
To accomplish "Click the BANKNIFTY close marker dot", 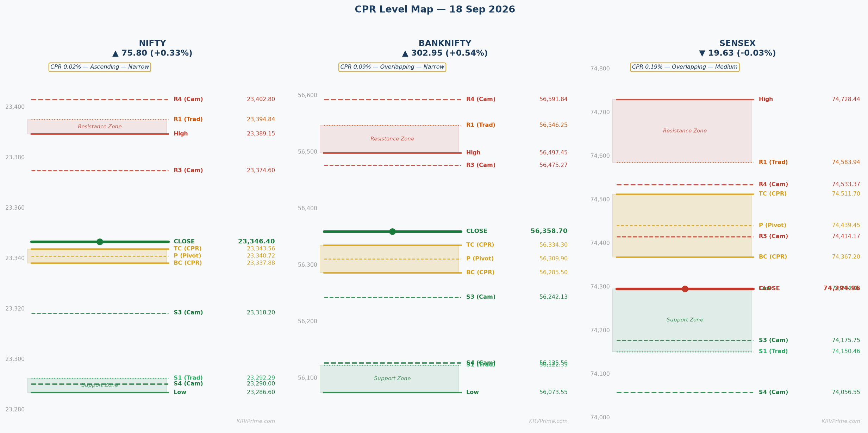I will pos(392,231).
